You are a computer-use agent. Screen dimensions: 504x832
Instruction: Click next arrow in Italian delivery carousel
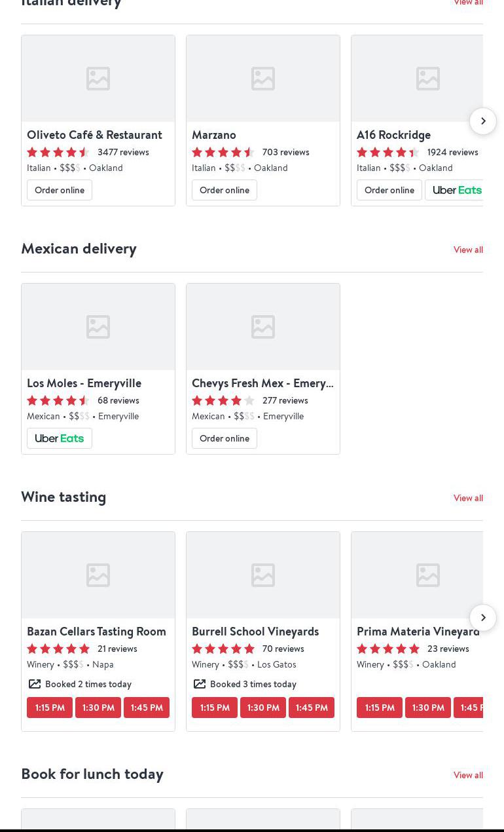(483, 121)
